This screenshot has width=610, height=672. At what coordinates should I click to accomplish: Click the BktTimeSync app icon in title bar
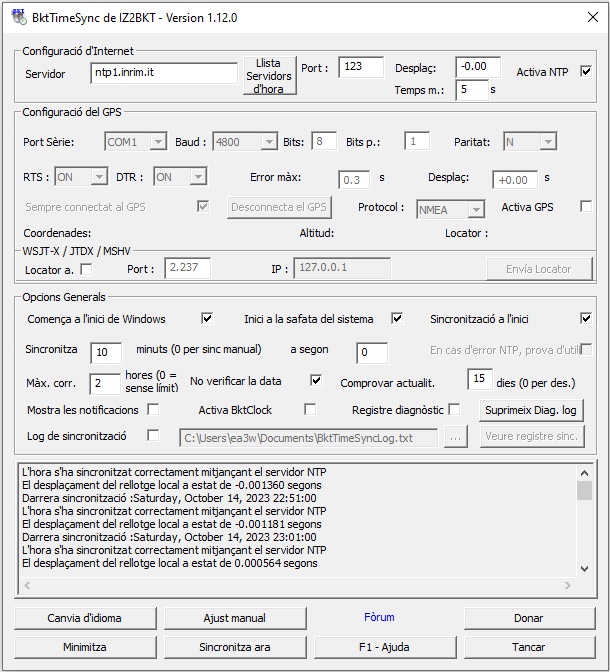[19, 17]
